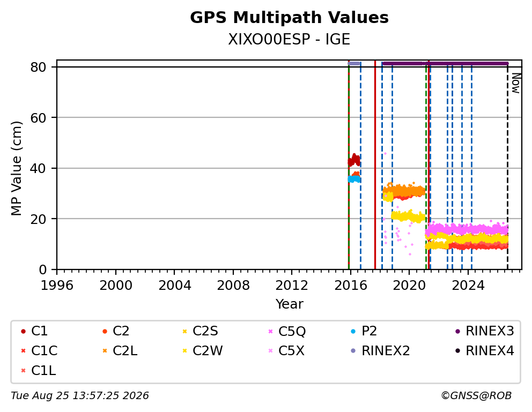Click the C1L legend marker
532x412 pixels.
coord(23,371)
